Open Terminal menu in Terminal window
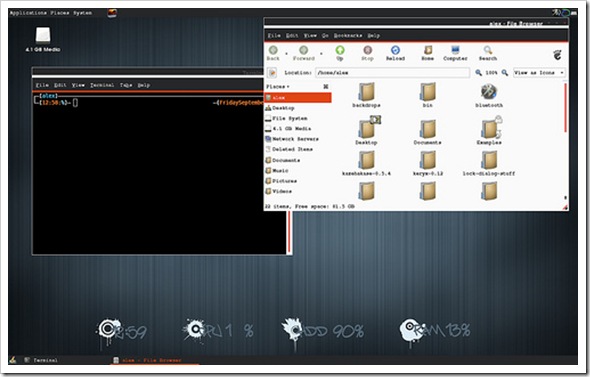This screenshot has height=377, width=590. (102, 85)
